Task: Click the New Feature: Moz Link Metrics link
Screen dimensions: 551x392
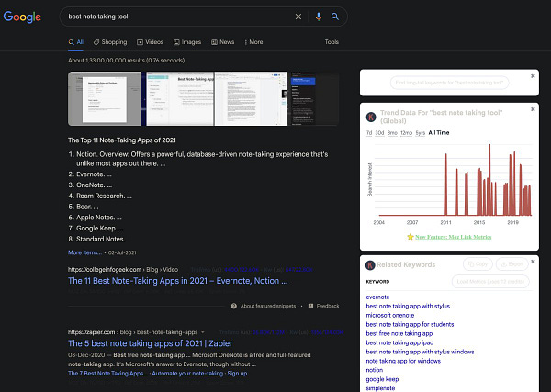Action: 454,237
